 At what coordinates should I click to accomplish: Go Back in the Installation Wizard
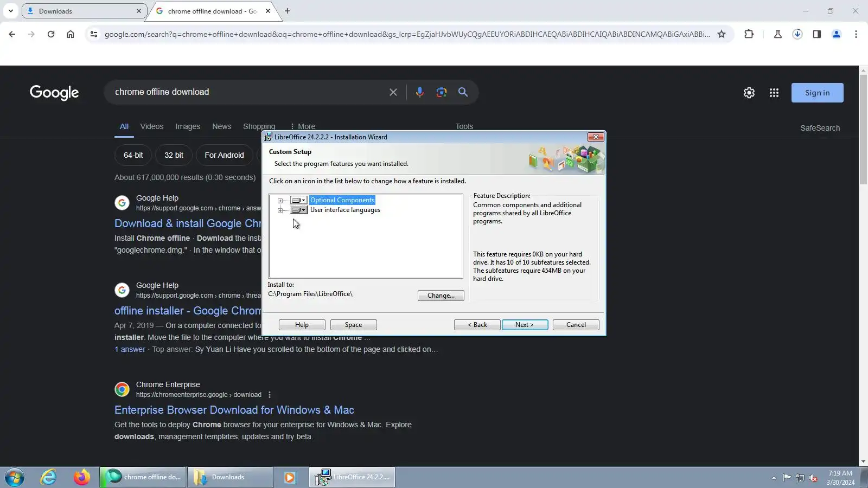pos(477,325)
